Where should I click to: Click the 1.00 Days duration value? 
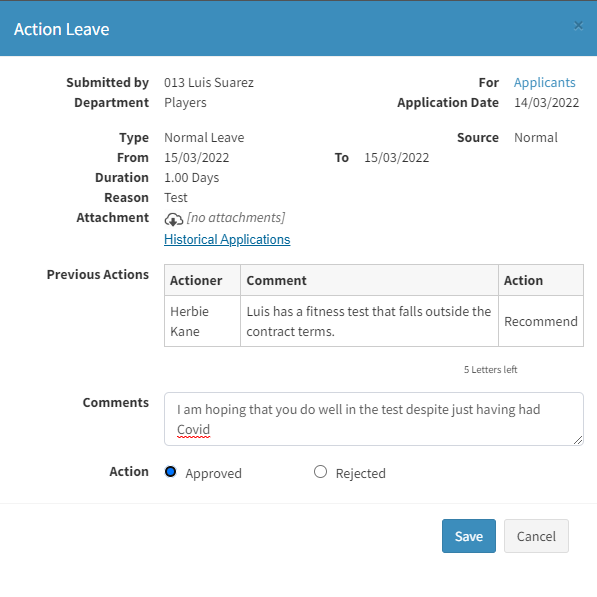[x=192, y=178]
